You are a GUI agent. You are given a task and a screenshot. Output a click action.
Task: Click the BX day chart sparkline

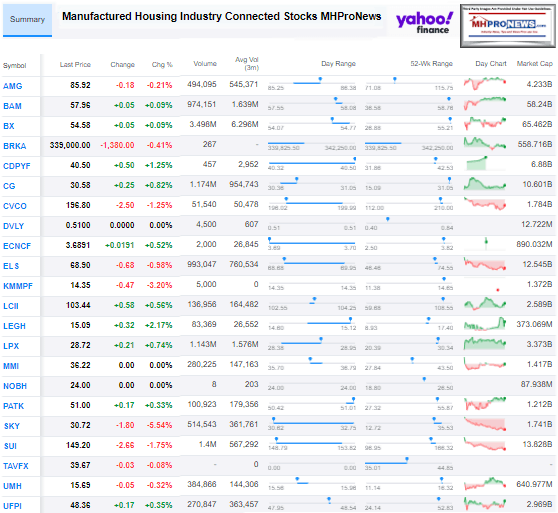click(x=485, y=123)
